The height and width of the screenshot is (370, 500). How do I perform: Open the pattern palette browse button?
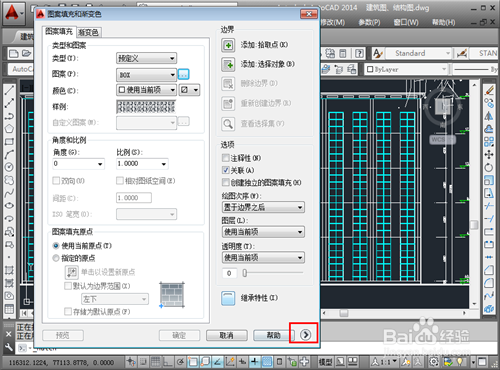tap(184, 74)
